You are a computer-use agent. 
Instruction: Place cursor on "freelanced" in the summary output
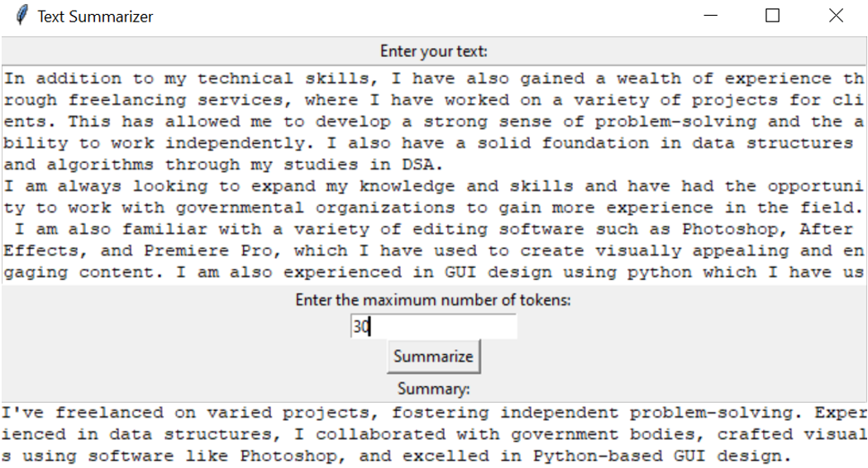coord(109,413)
